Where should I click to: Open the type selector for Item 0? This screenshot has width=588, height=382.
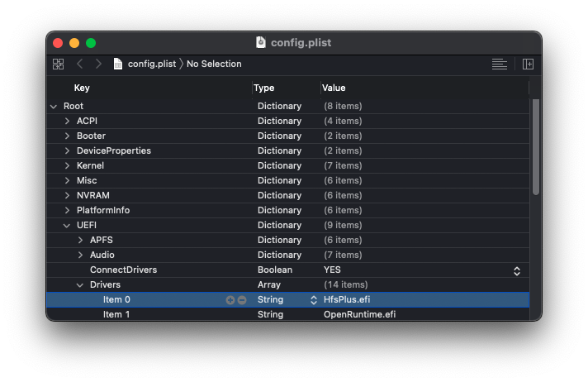pos(314,299)
